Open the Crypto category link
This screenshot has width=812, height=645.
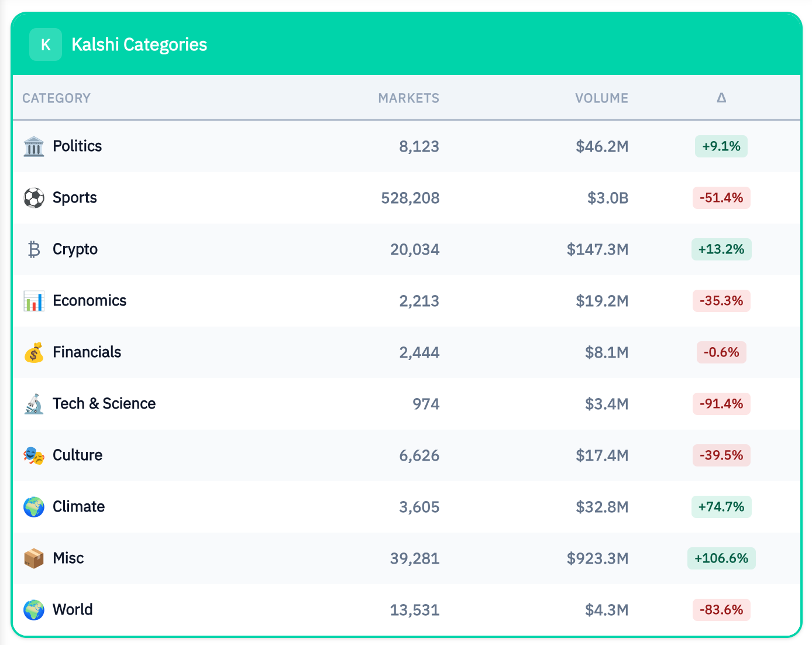[75, 249]
